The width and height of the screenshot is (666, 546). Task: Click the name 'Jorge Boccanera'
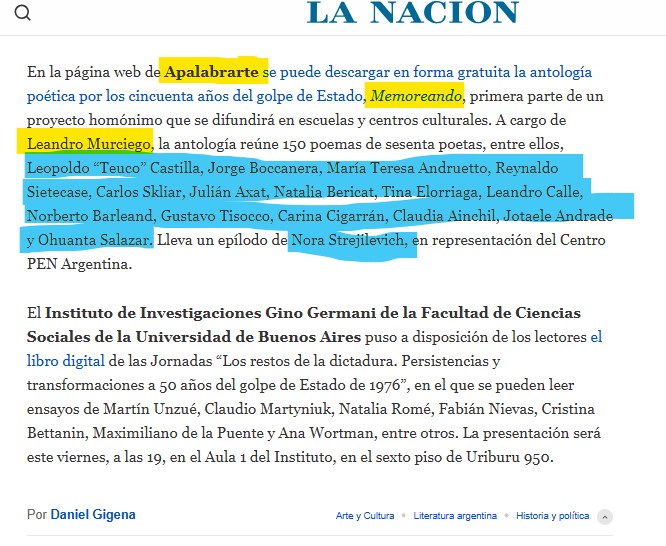[x=262, y=168]
